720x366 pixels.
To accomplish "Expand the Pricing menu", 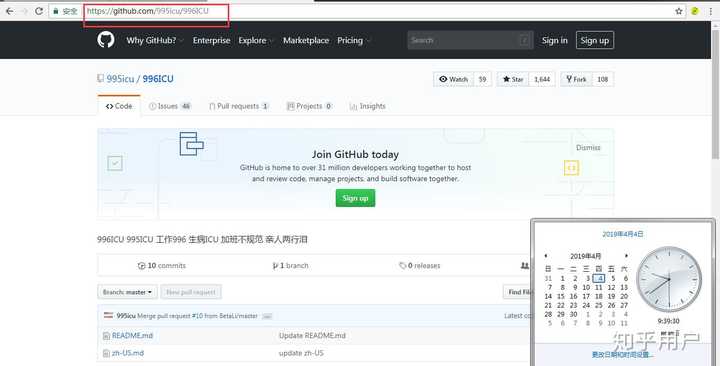I will [x=353, y=40].
